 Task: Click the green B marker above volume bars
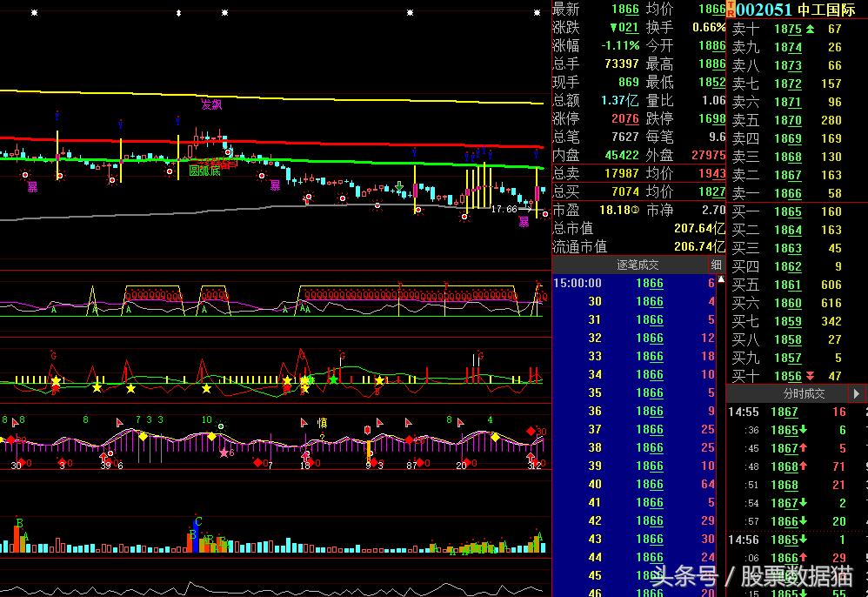coord(19,523)
